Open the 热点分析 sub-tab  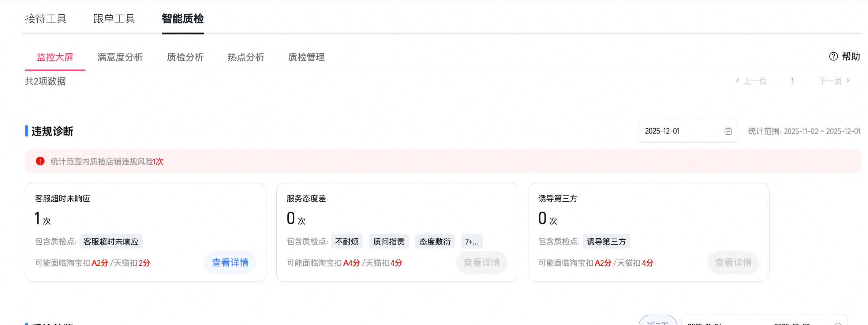246,57
